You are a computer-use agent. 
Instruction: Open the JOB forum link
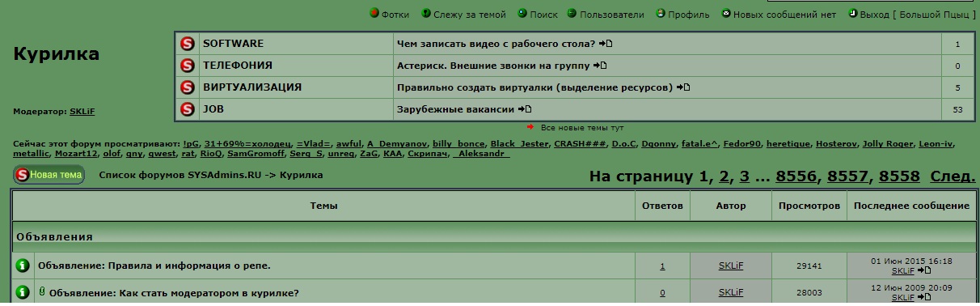coord(213,109)
